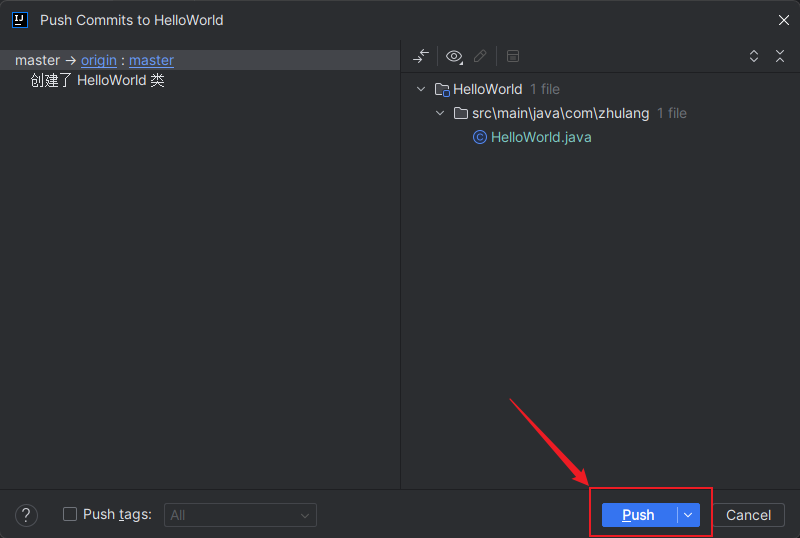Click the IntelliJ IDEA logo icon

20,20
